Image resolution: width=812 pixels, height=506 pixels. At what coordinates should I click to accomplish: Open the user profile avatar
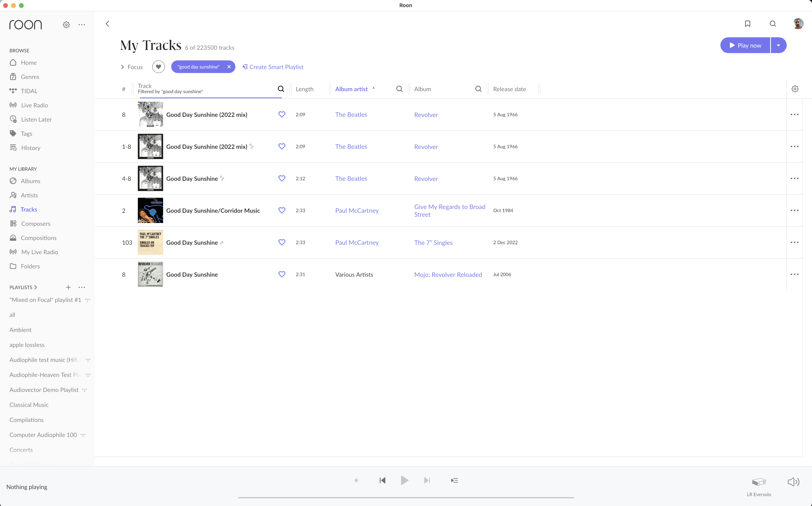tap(798, 24)
